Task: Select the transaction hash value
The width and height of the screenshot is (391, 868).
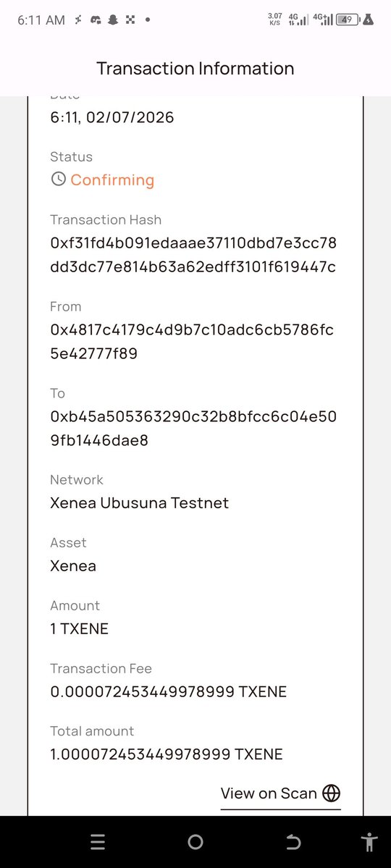Action: pyautogui.click(x=193, y=256)
